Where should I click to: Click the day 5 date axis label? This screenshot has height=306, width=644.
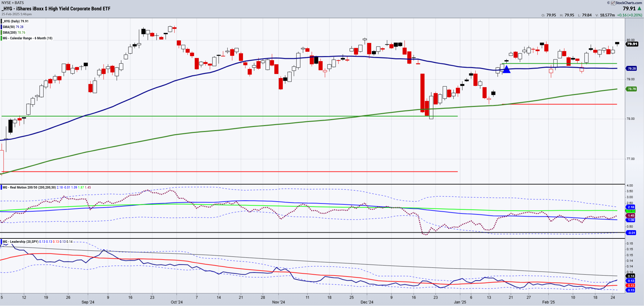[x=2, y=298]
